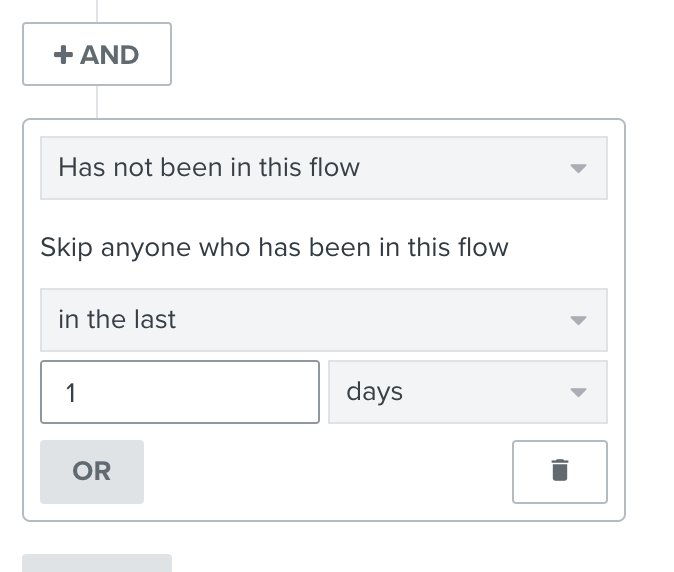Click the connector line between AND and the condition card

[x=97, y=102]
